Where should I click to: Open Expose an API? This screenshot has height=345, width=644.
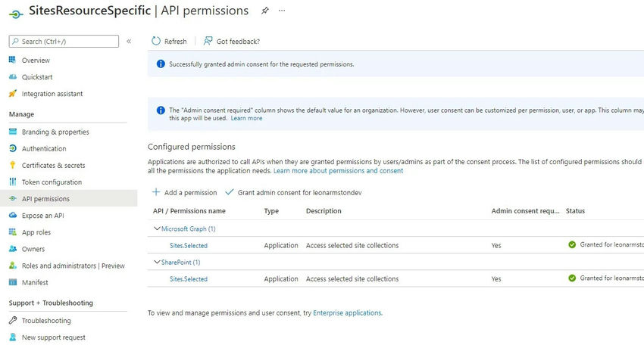pyautogui.click(x=42, y=216)
